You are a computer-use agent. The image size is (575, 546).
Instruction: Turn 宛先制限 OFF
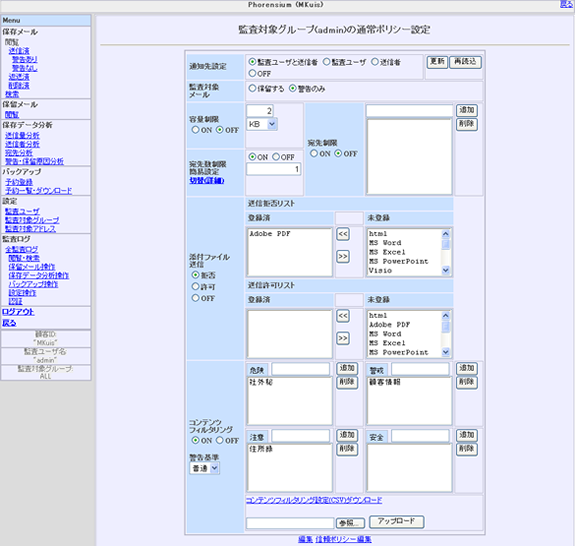point(338,153)
